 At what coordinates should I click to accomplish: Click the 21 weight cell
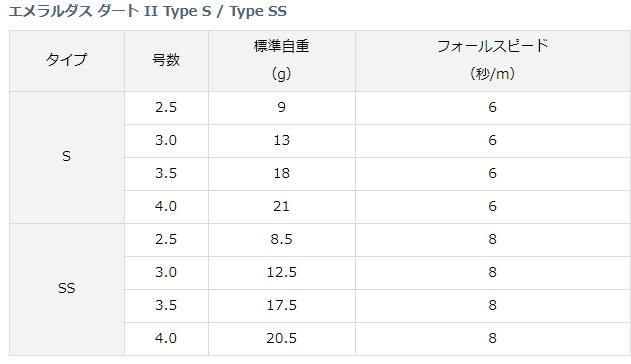[282, 207]
